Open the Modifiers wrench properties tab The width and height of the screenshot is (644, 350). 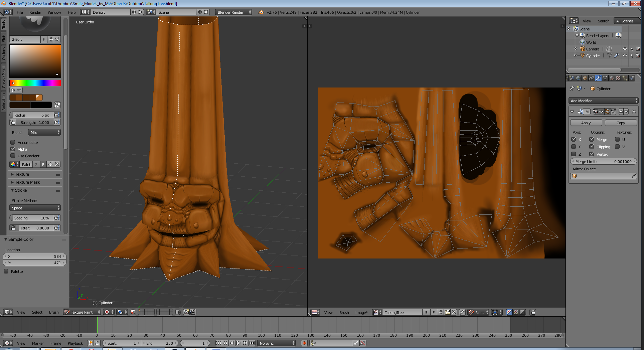click(598, 78)
